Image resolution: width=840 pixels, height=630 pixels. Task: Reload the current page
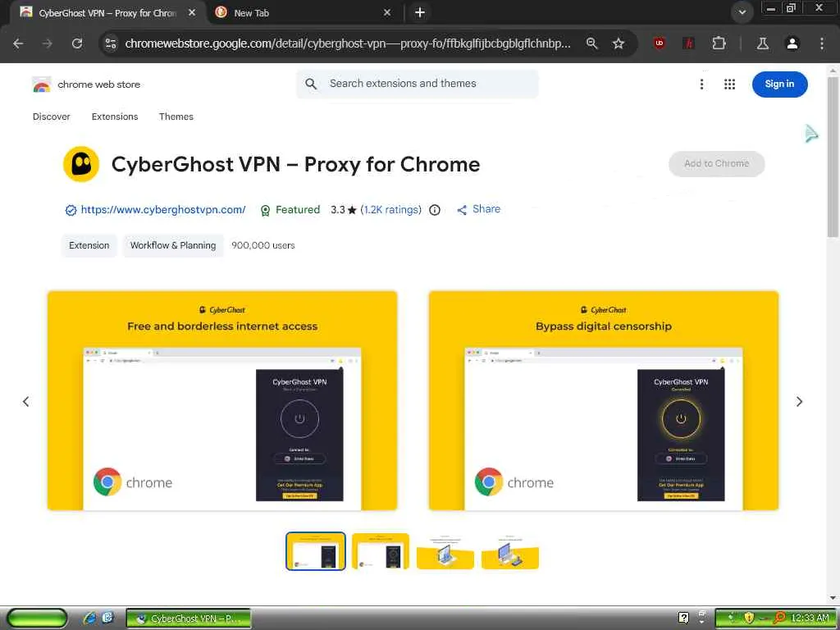pos(77,43)
